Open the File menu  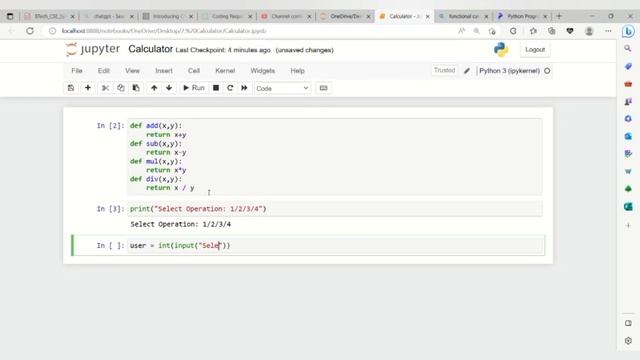pyautogui.click(x=77, y=71)
